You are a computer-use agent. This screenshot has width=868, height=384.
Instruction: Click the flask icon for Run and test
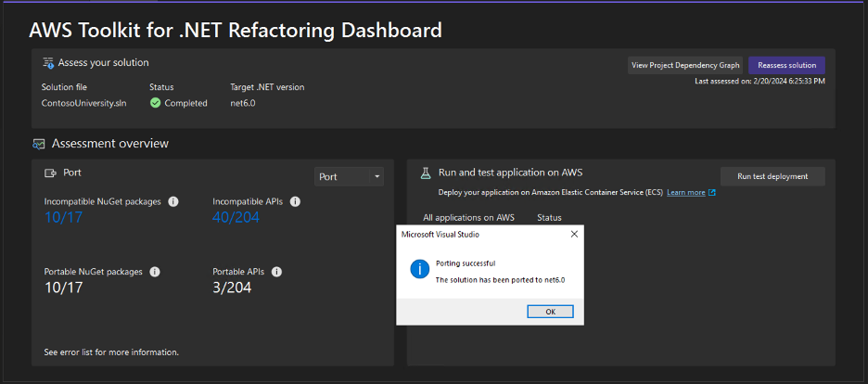click(425, 173)
